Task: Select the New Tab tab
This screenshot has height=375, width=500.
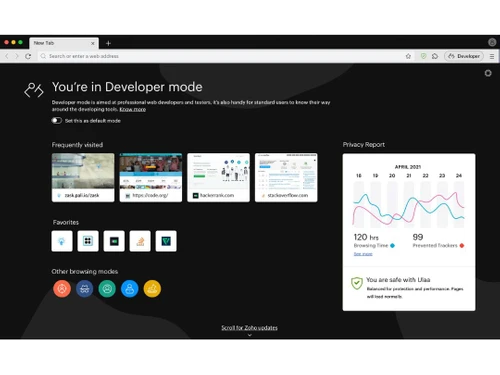Action: 63,43
